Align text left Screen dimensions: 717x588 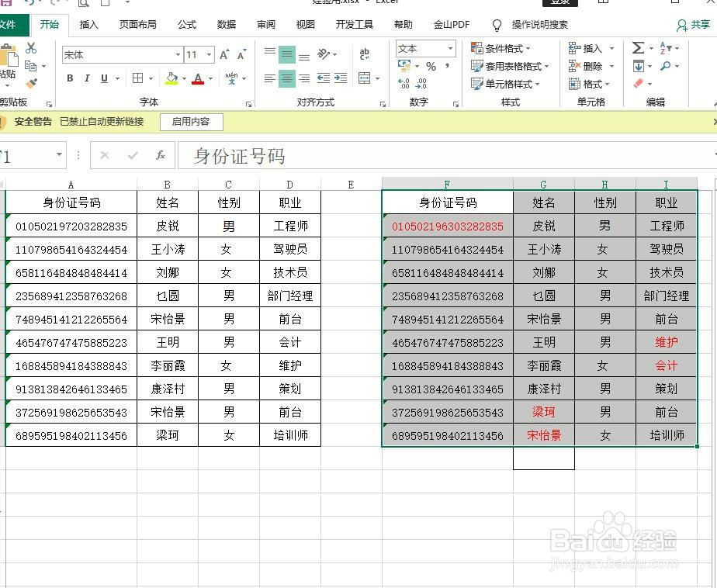[270, 78]
